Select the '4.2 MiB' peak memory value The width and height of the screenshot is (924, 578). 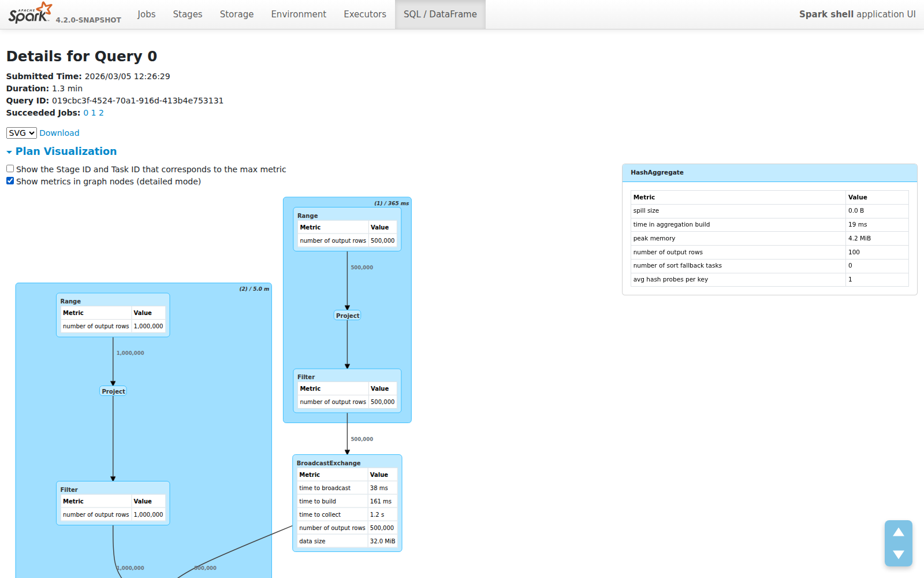click(859, 238)
